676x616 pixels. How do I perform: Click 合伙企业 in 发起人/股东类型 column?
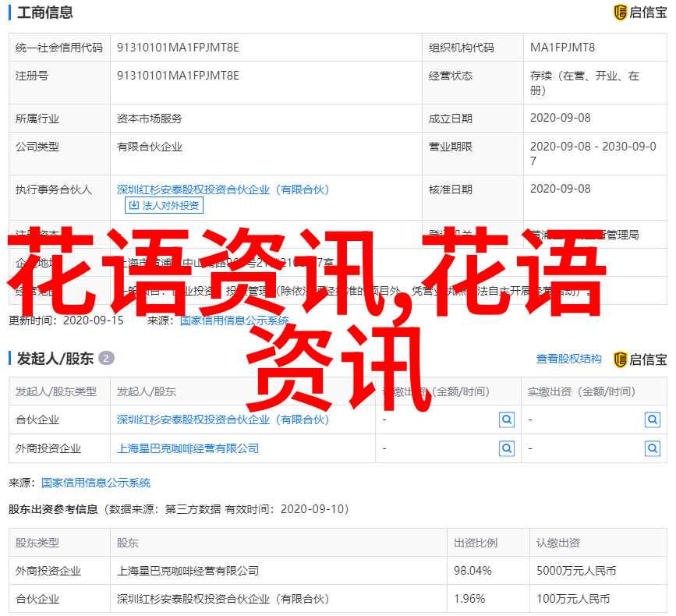[x=37, y=420]
